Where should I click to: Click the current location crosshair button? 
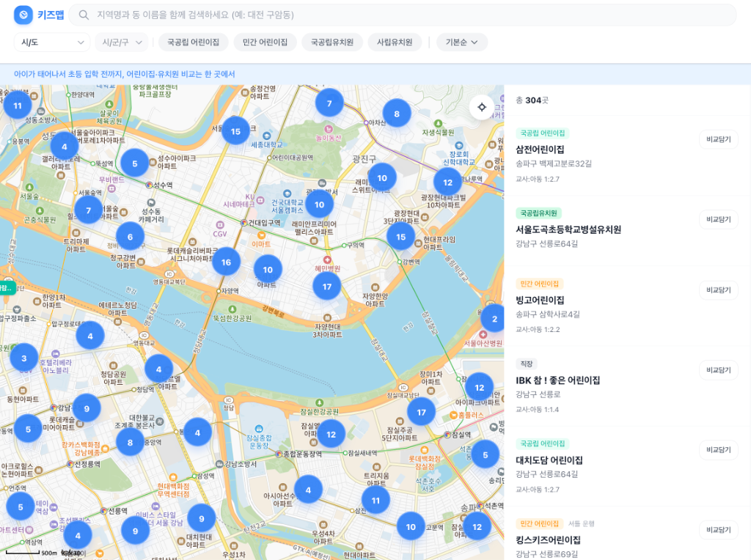click(482, 107)
